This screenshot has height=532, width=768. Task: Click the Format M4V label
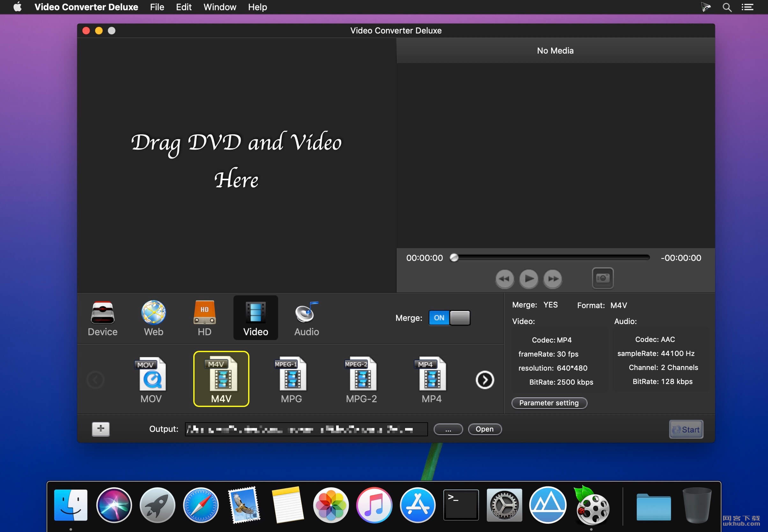click(x=602, y=305)
